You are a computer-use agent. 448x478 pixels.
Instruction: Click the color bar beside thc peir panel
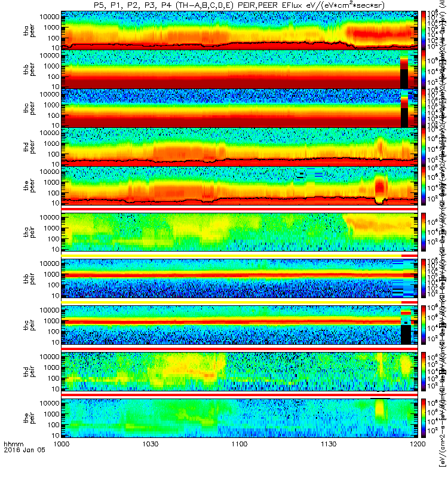[424, 325]
